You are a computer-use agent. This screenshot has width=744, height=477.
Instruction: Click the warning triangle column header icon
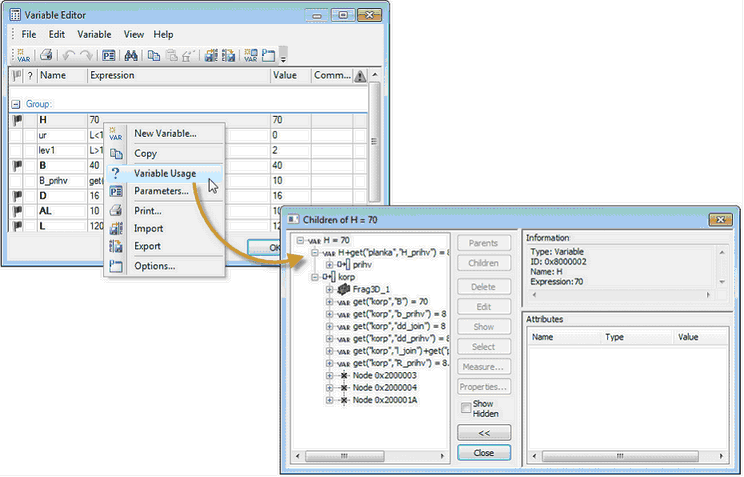click(360, 76)
